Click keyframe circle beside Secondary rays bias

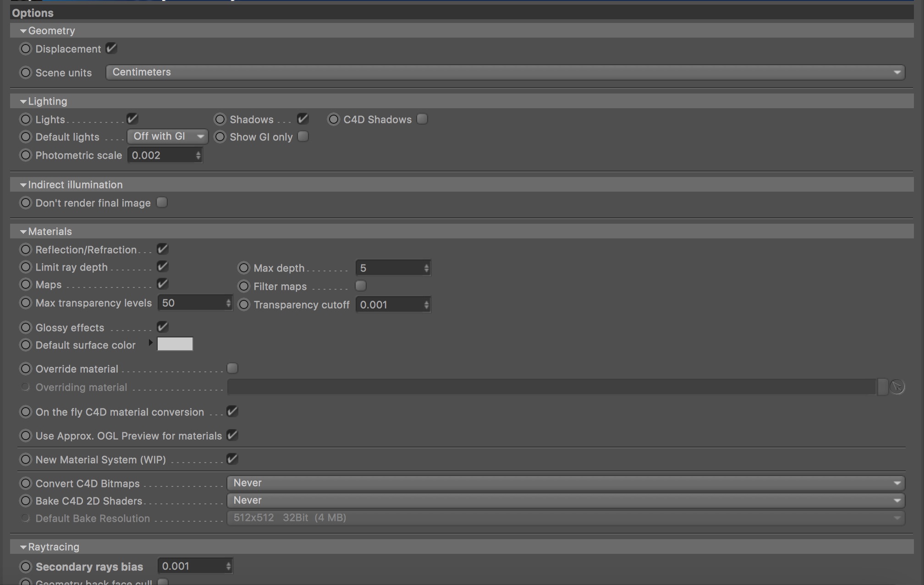click(x=26, y=567)
